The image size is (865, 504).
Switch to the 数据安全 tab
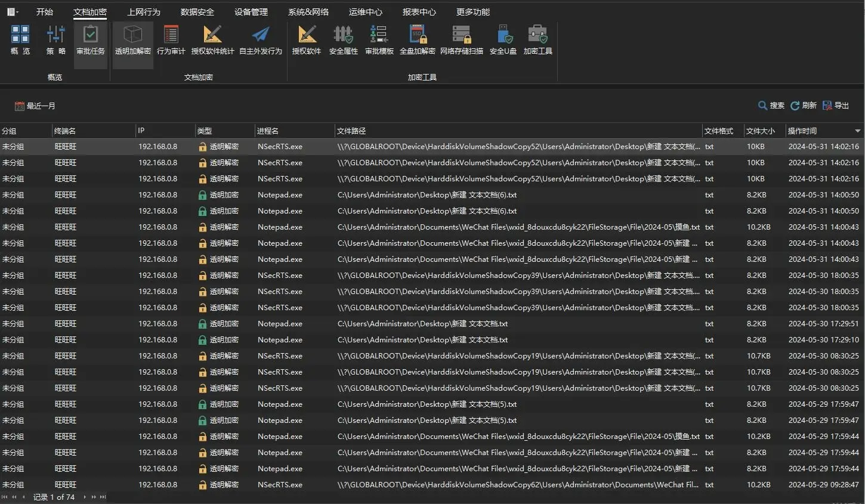pyautogui.click(x=197, y=12)
